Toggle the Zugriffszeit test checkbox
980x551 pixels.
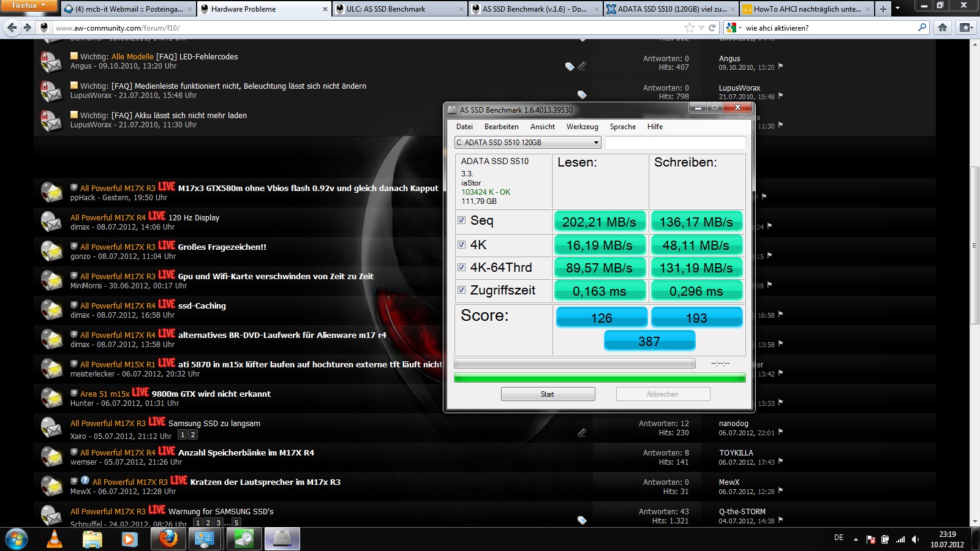tap(461, 290)
